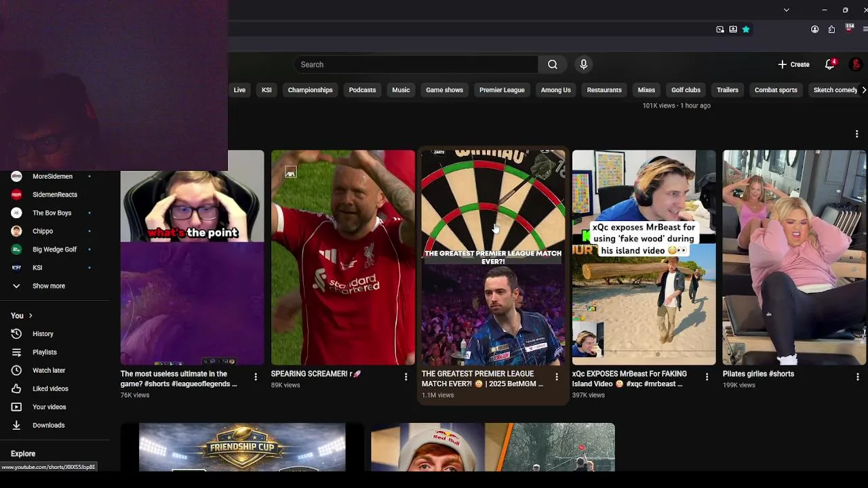Open options for Pilates girlies short
Viewport: 868px width, 488px height.
tap(857, 377)
